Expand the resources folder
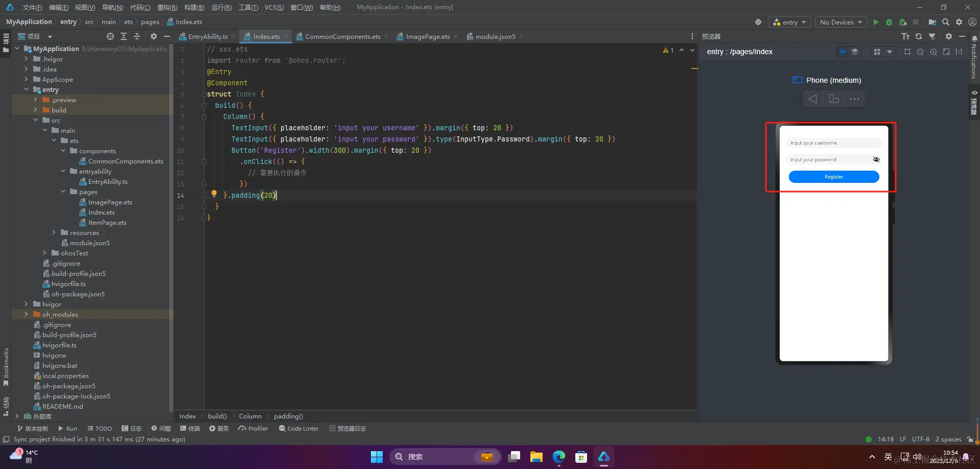The height and width of the screenshot is (469, 980). click(x=54, y=232)
